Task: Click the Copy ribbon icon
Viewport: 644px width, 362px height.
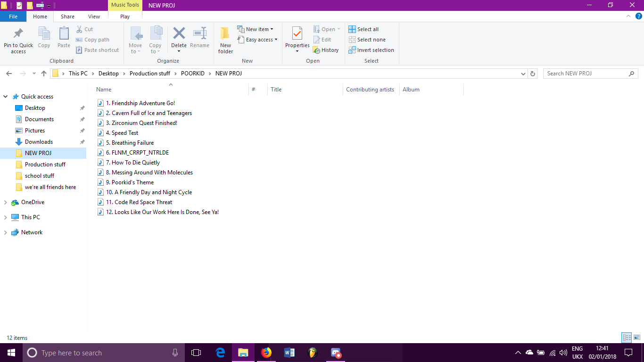Action: [44, 38]
